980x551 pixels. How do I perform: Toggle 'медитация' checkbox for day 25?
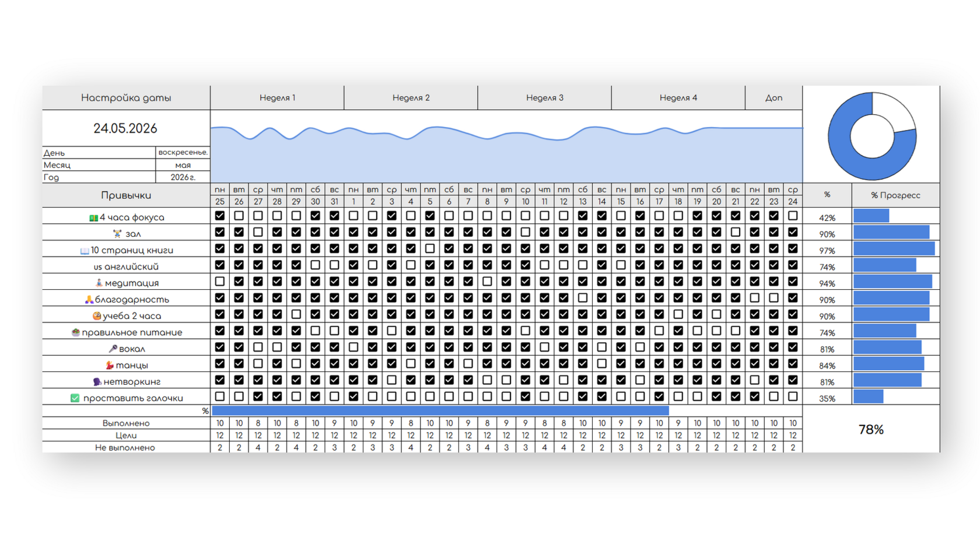point(220,281)
